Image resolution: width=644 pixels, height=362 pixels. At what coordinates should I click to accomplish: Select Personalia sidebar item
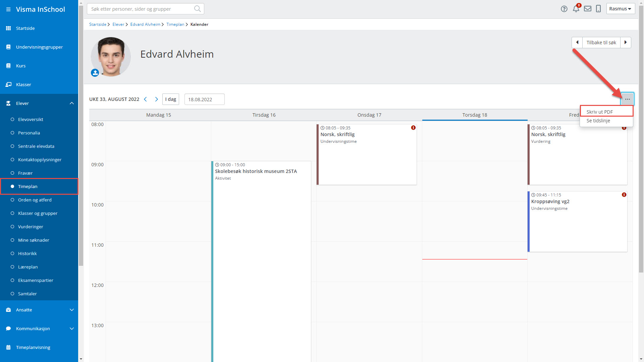pyautogui.click(x=29, y=133)
